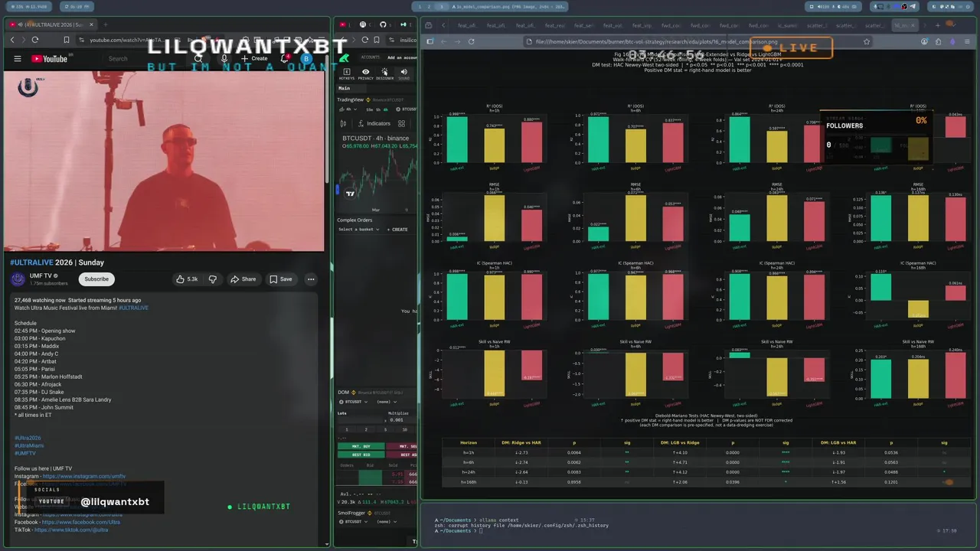Switch to ic_summ tab in plot browser
Viewport: 980px width, 551px height.
pos(788,25)
